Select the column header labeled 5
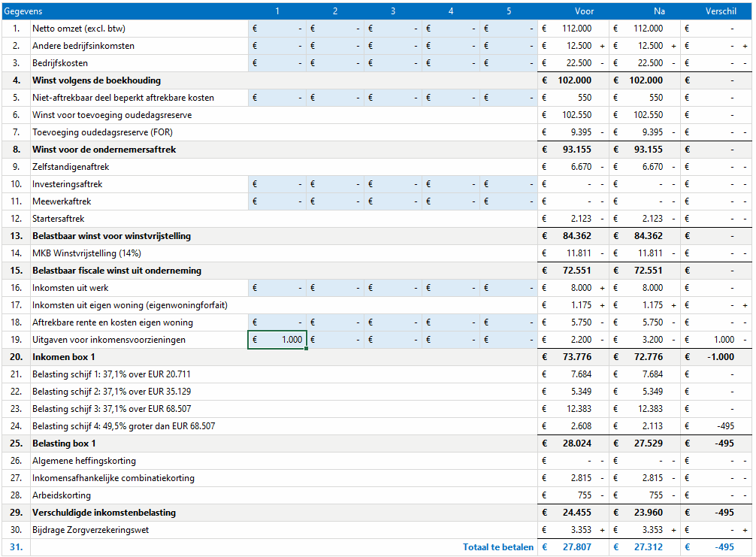The width and height of the screenshot is (756, 557). click(x=509, y=11)
